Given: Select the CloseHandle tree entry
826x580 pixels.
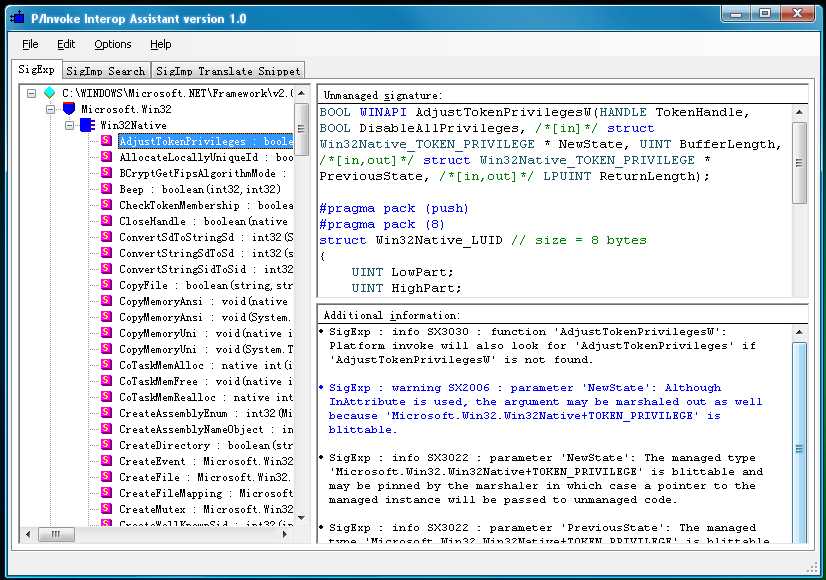Looking at the screenshot, I should click(x=203, y=221).
